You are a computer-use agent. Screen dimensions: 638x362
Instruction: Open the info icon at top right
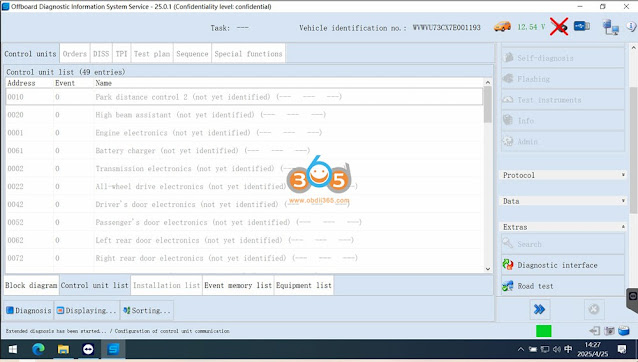coord(631,26)
